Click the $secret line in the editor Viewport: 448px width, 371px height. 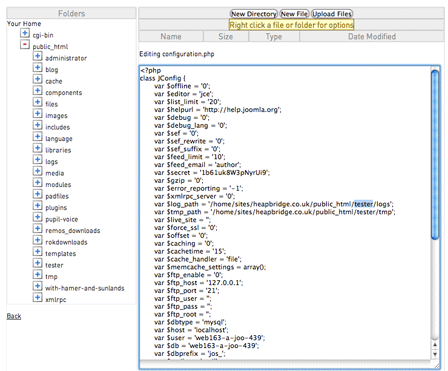(212, 173)
